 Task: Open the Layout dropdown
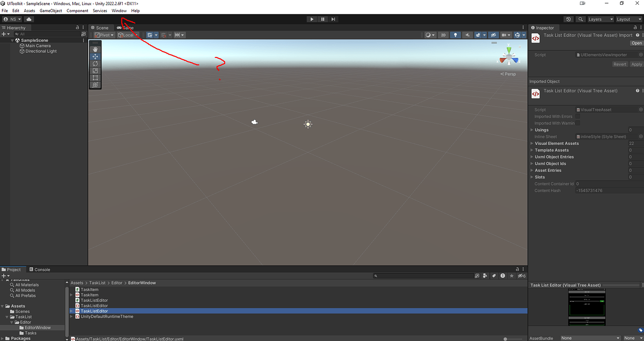[629, 19]
